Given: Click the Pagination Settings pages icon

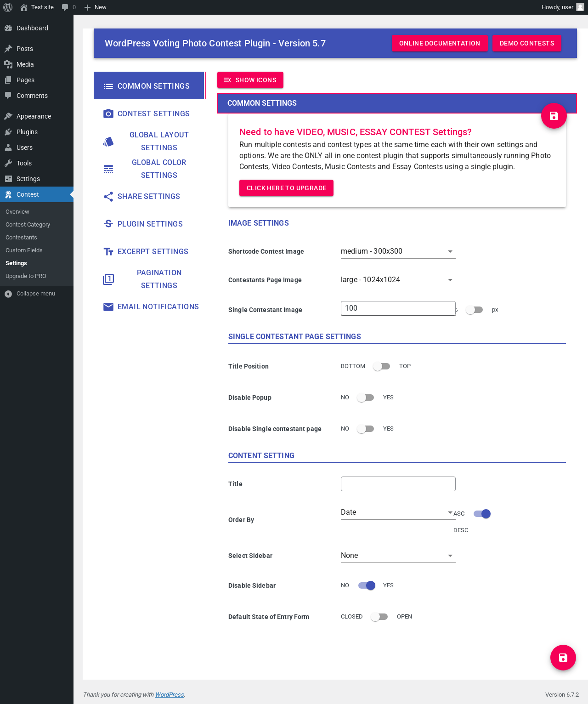Looking at the screenshot, I should [x=108, y=279].
